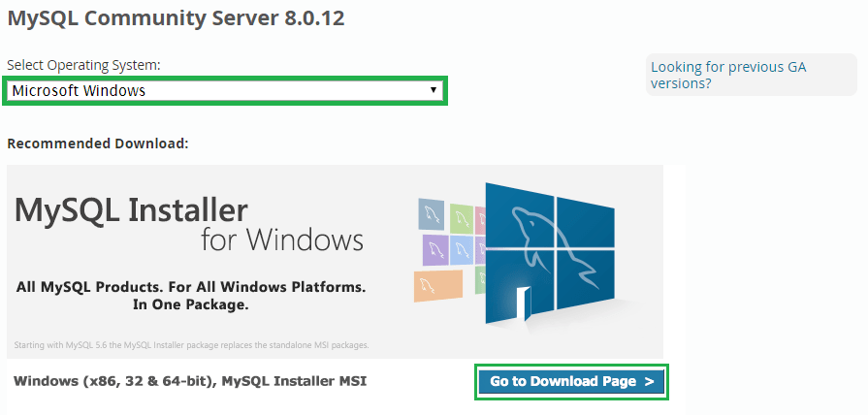Click the purple MySQL dolphin tile
The width and height of the screenshot is (868, 415).
[x=436, y=250]
